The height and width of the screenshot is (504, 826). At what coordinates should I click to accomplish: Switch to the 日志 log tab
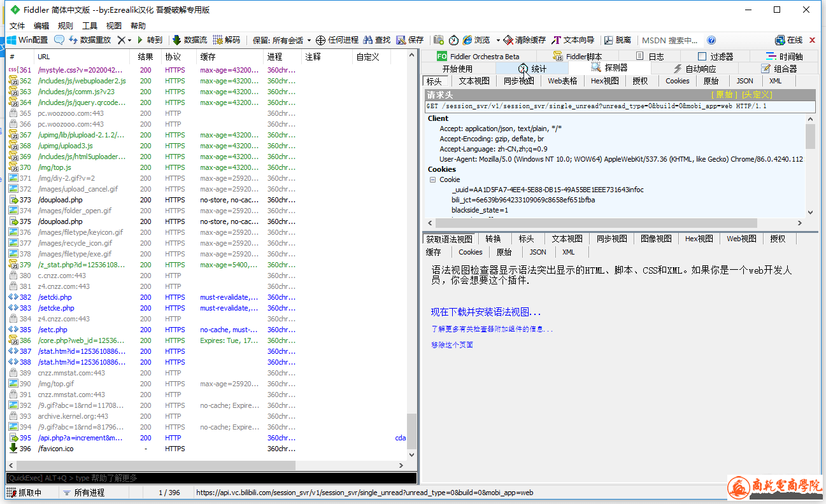click(650, 56)
